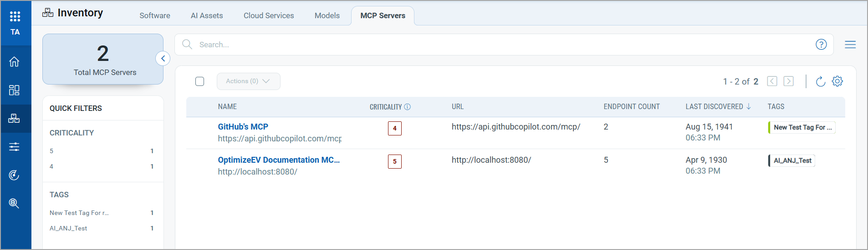Image resolution: width=868 pixels, height=250 pixels.
Task: Click the Tags column header
Action: click(x=776, y=106)
